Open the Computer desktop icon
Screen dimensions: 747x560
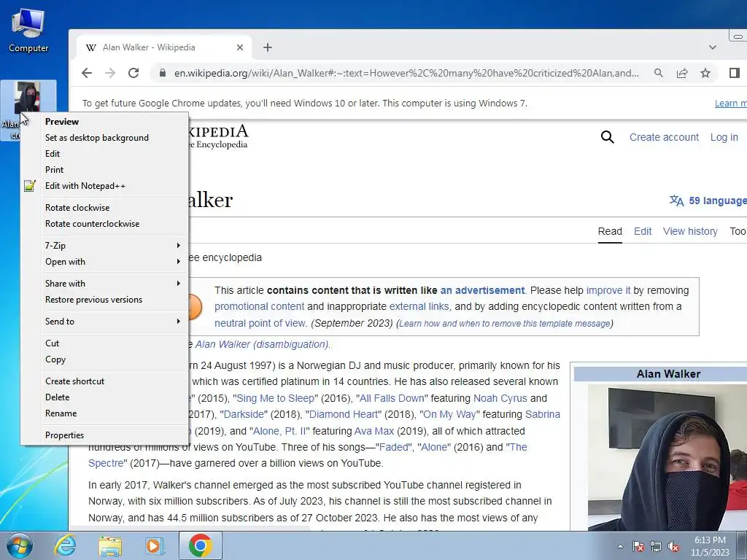pyautogui.click(x=28, y=31)
